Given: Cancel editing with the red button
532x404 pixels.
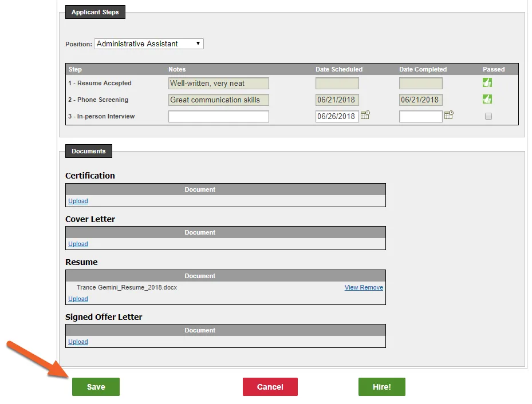Looking at the screenshot, I should (270, 387).
